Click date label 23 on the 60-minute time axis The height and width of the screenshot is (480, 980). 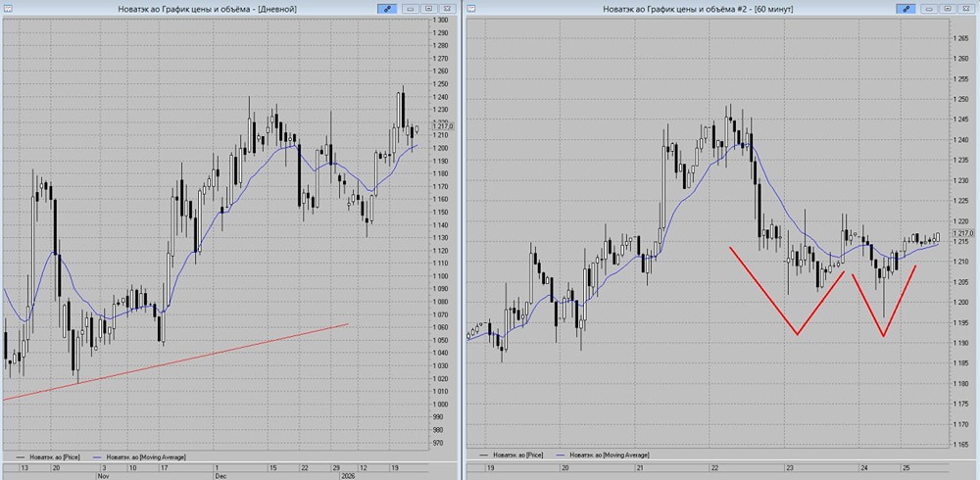[789, 467]
